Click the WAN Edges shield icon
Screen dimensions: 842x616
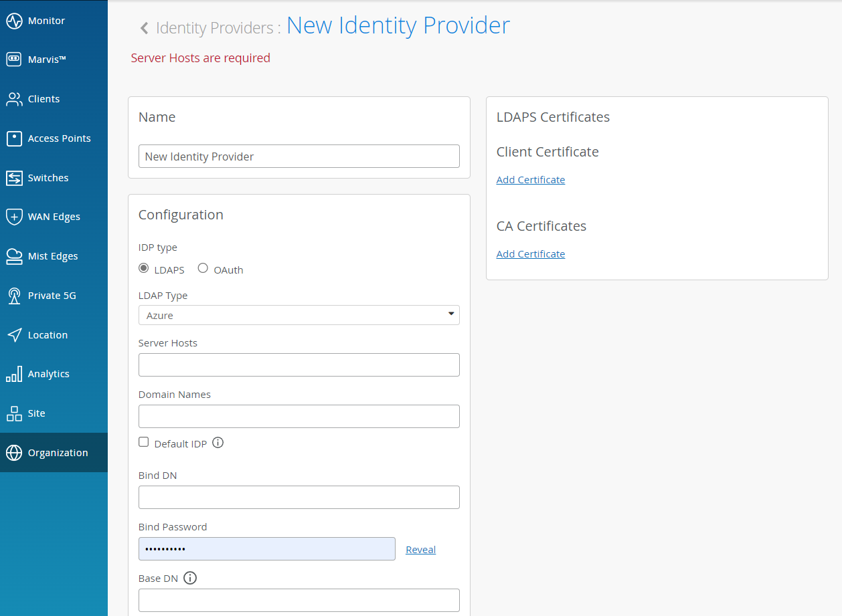(15, 217)
